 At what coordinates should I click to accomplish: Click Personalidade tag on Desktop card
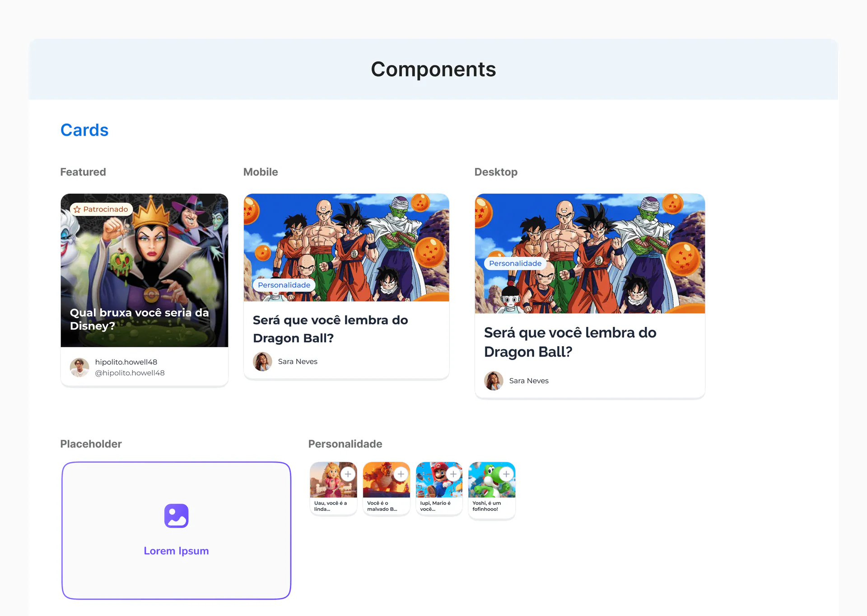pos(515,264)
